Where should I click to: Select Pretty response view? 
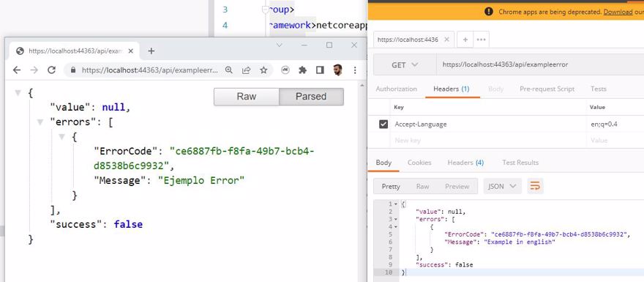[391, 186]
